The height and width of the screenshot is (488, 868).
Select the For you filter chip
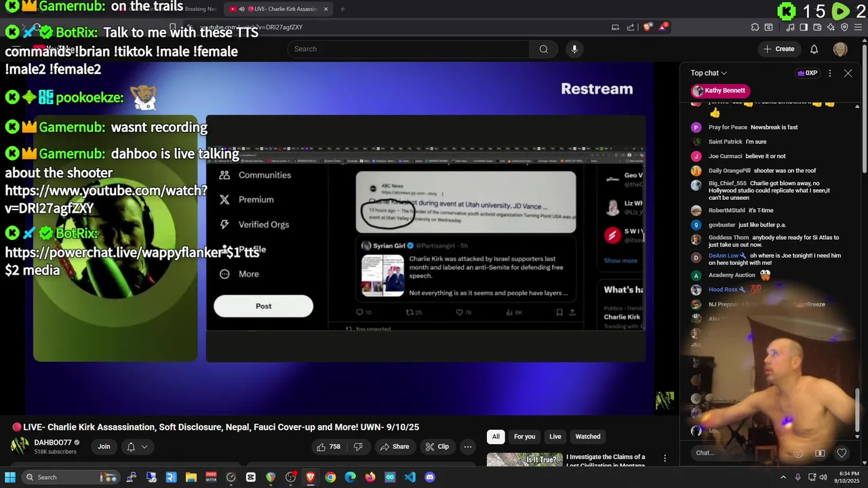(x=524, y=436)
